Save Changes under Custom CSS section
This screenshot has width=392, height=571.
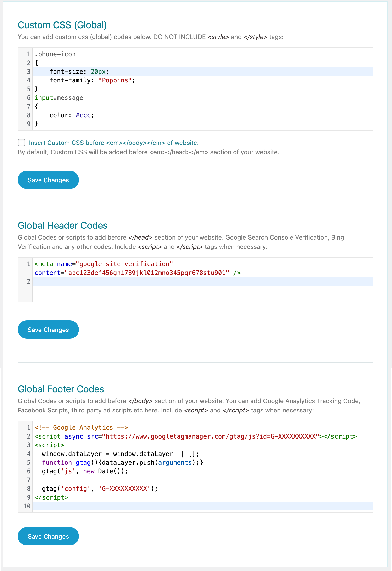pos(48,180)
